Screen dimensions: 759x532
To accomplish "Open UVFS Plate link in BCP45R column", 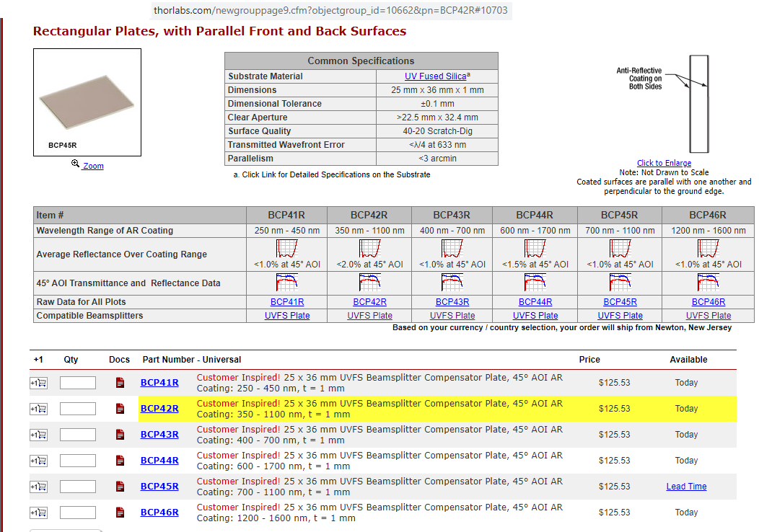I will [x=620, y=316].
